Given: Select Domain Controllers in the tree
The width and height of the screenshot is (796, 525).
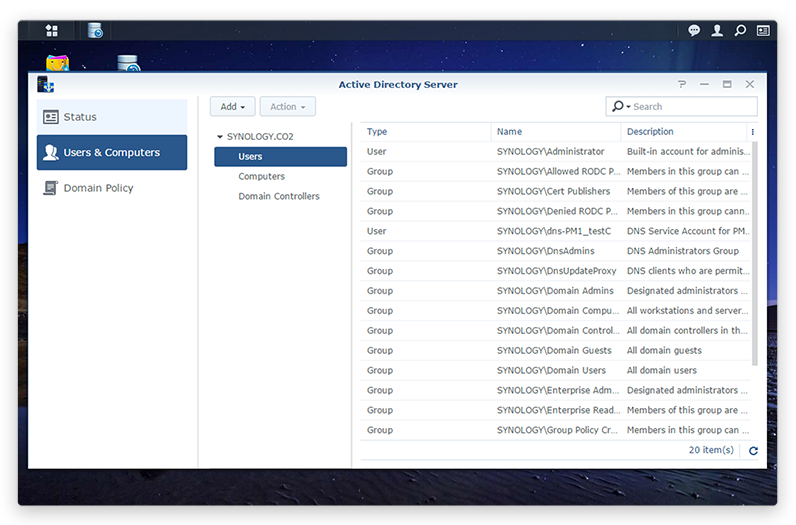Looking at the screenshot, I should click(x=280, y=196).
